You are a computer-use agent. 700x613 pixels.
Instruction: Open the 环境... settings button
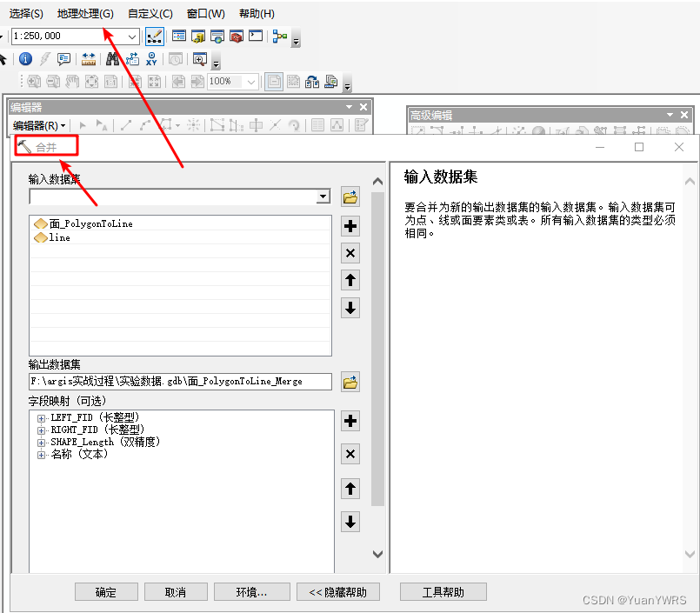tap(252, 592)
